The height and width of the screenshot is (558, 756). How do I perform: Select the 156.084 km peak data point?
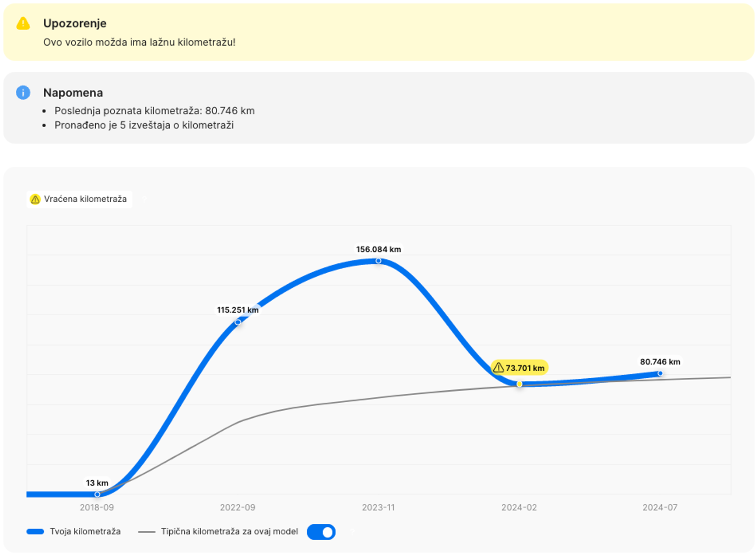pyautogui.click(x=378, y=261)
